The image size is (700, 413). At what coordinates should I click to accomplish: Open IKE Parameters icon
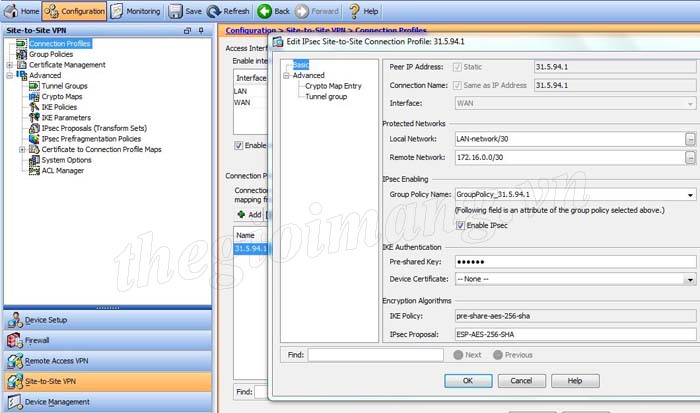[x=34, y=117]
